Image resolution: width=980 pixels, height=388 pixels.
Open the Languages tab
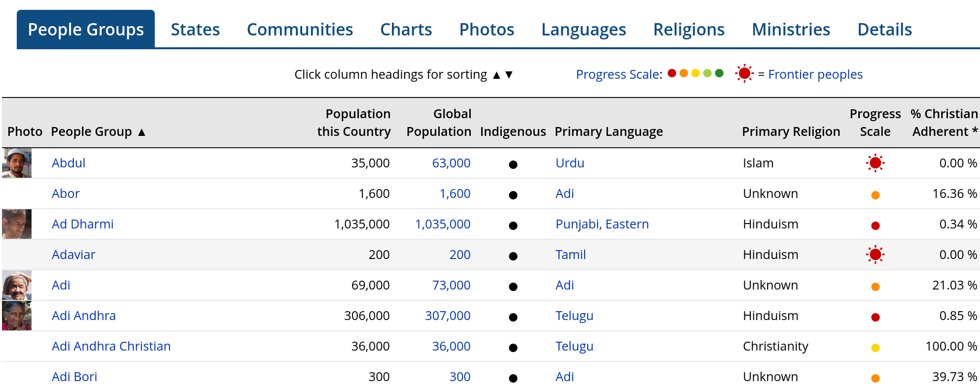pos(583,30)
